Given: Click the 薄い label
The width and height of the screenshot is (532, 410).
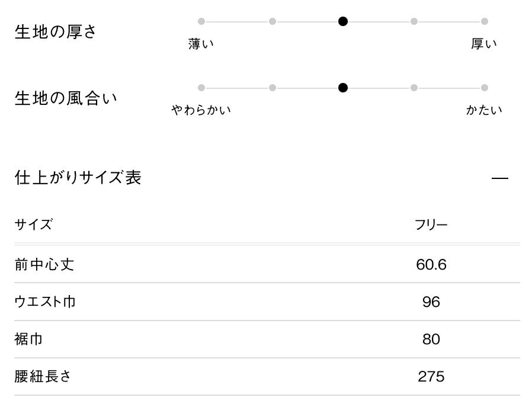Looking at the screenshot, I should 201,44.
